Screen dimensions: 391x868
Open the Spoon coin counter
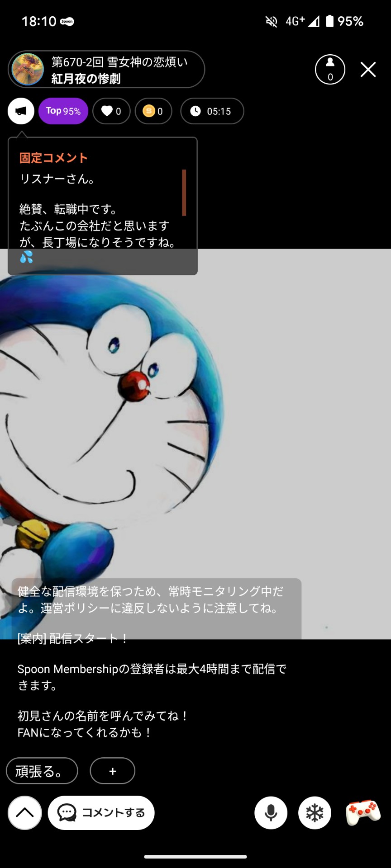click(153, 111)
